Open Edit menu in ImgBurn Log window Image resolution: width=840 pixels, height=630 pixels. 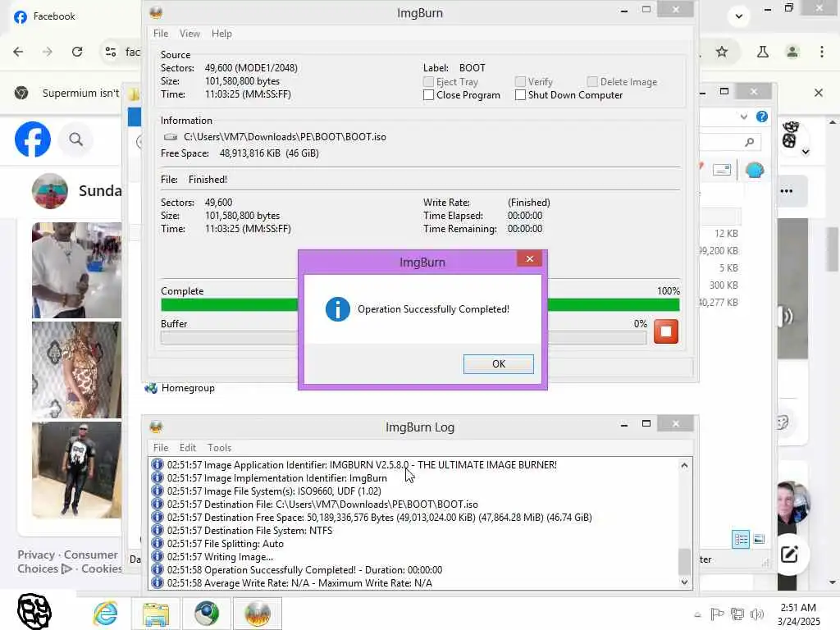click(x=188, y=447)
